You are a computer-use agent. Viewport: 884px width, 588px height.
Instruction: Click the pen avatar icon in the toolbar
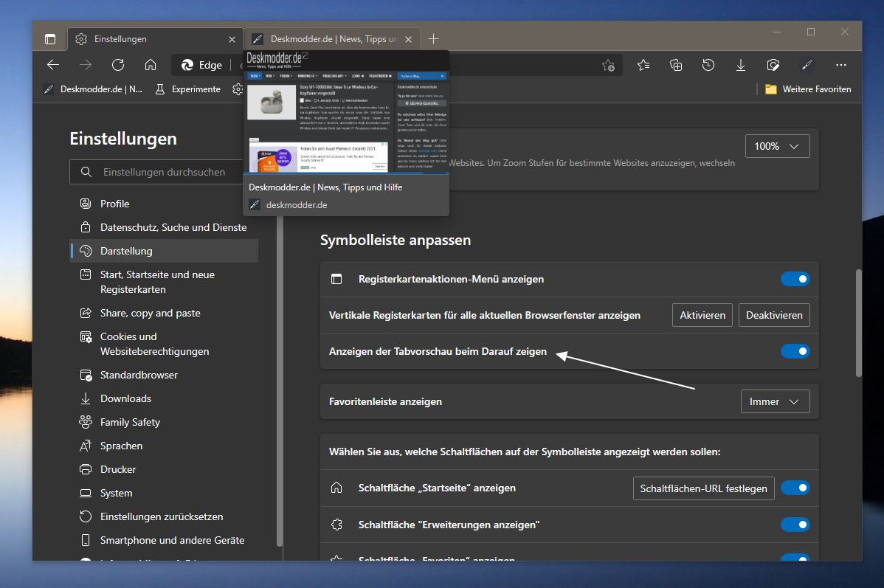807,66
